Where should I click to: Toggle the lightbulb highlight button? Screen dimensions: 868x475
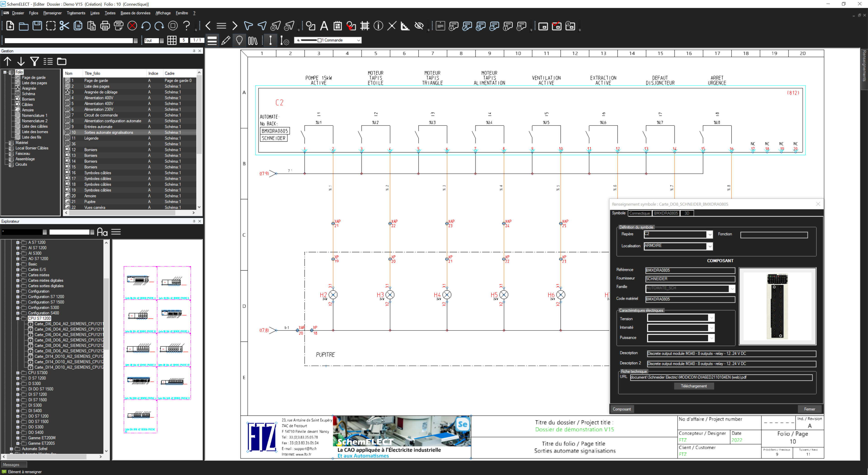(239, 40)
